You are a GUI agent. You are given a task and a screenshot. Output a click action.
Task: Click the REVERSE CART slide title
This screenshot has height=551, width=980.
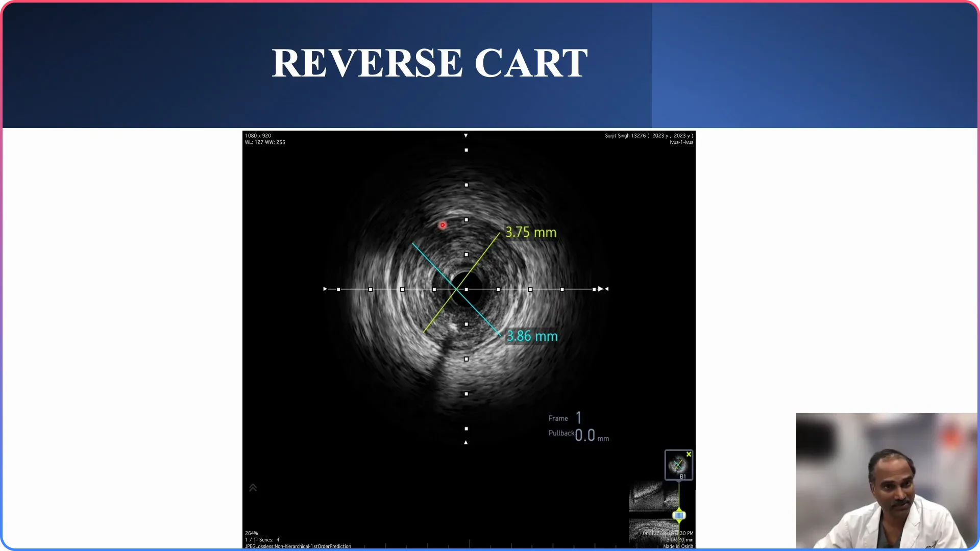coord(430,63)
